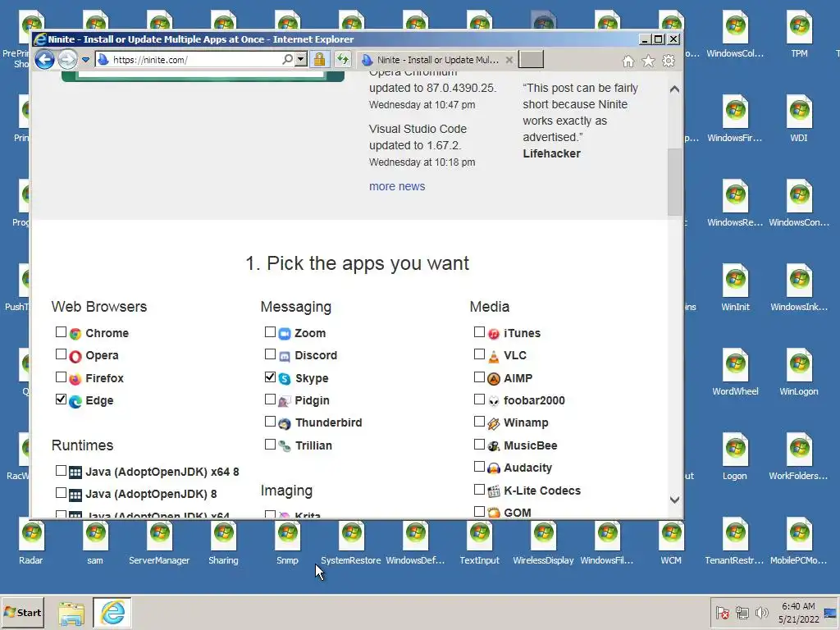
Task: Click the vertical scrollbar thumb
Action: pyautogui.click(x=674, y=182)
